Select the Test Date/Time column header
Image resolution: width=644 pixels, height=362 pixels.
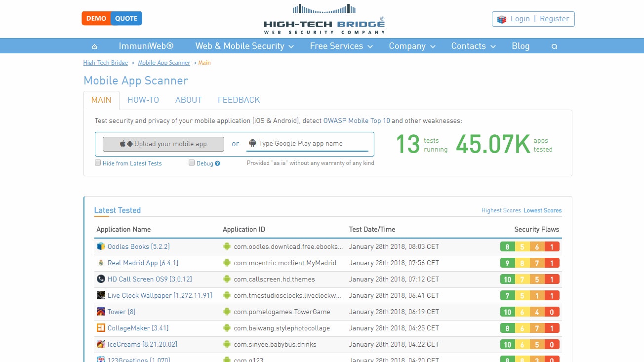372,229
